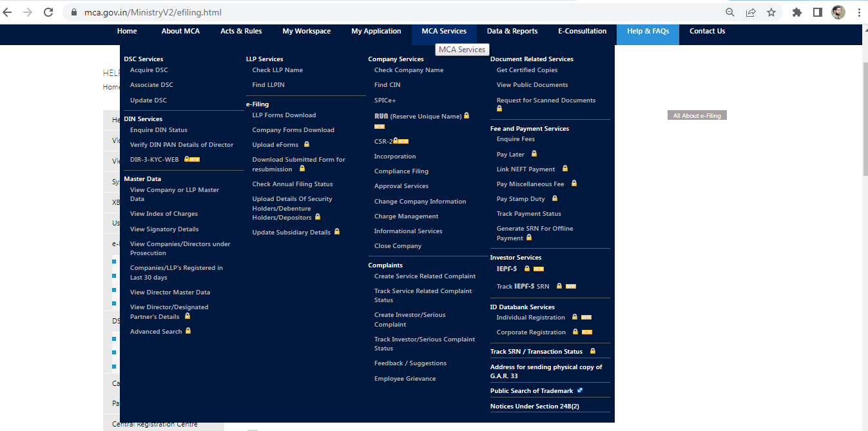The height and width of the screenshot is (431, 868).
Task: Open the Data & Reports menu
Action: tap(512, 31)
